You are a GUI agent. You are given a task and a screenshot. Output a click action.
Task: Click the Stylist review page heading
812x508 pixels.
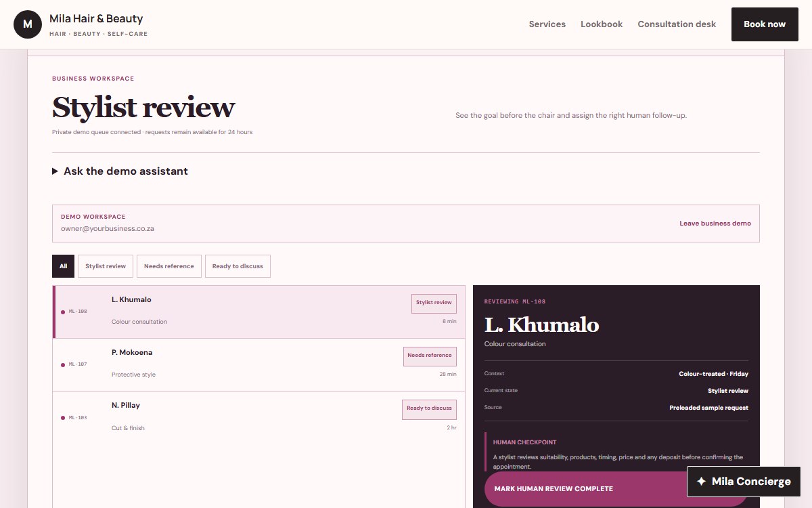click(143, 107)
